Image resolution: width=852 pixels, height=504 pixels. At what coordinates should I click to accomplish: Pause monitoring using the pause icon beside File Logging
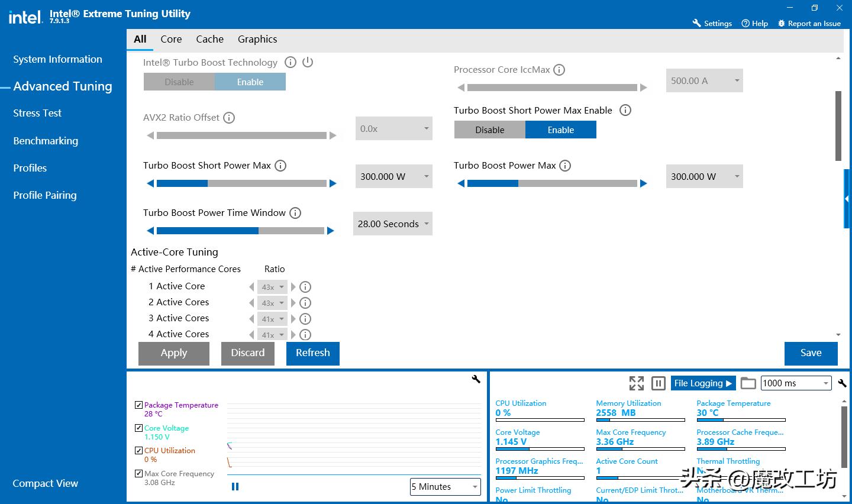coord(658,383)
